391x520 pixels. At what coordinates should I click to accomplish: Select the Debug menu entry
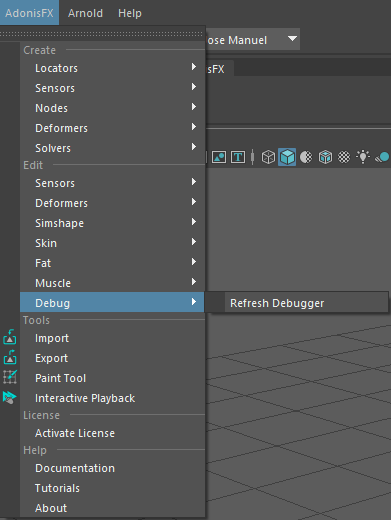tap(112, 302)
